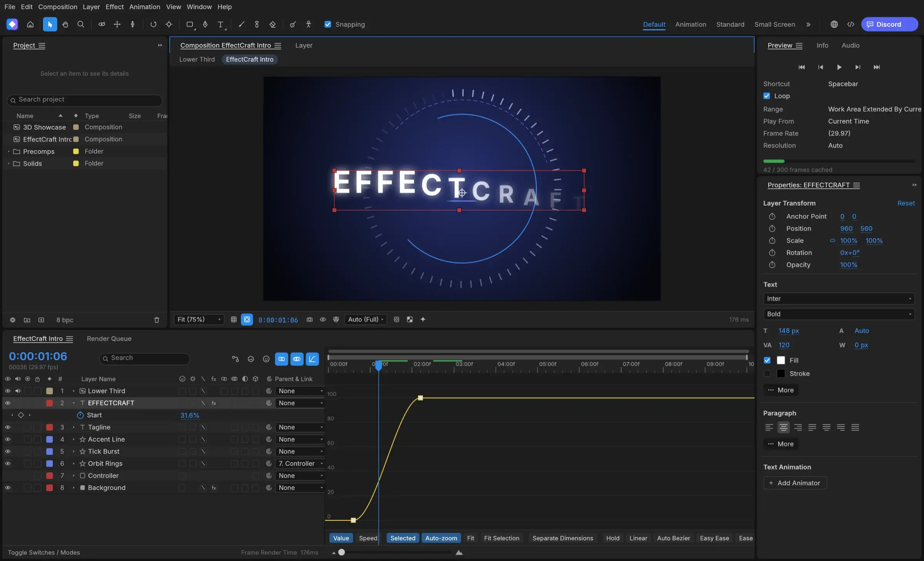Screen dimensions: 924x561
Task: Open the font family dropdown Inter
Action: coord(839,298)
